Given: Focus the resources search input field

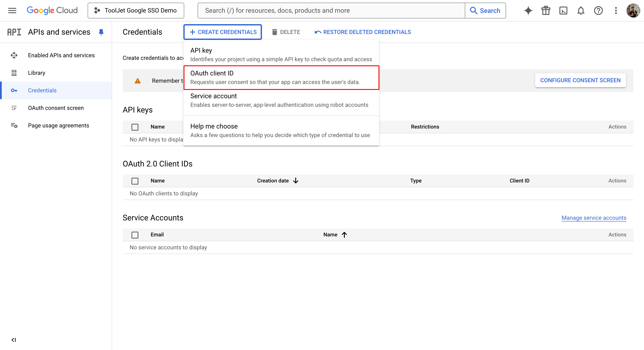Looking at the screenshot, I should point(331,11).
